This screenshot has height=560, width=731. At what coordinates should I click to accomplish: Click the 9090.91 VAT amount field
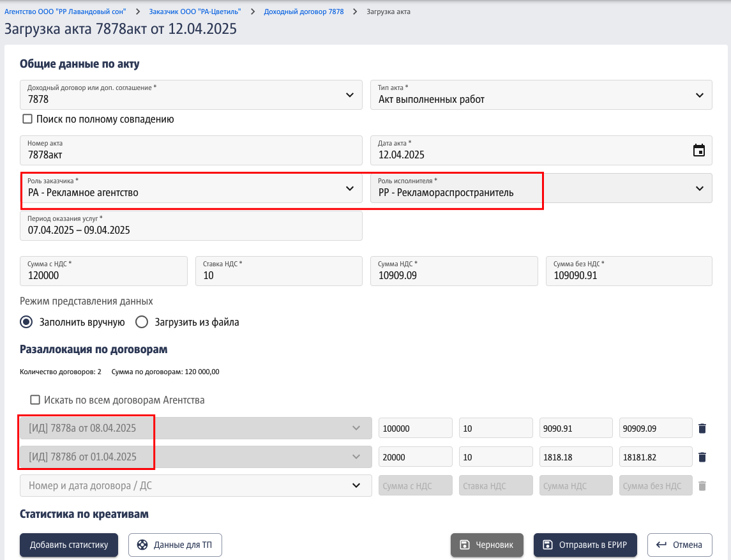(576, 428)
